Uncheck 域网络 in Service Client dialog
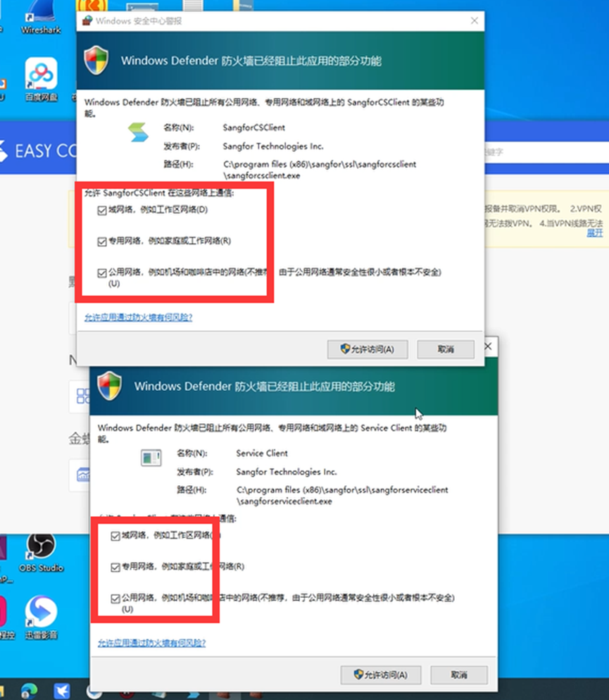This screenshot has height=700, width=609. 115,536
